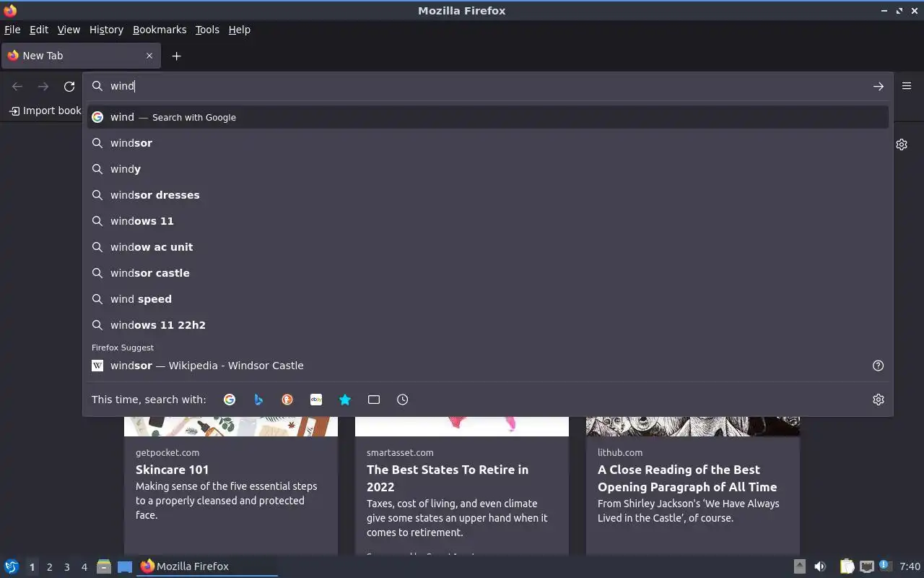This screenshot has height=578, width=924.
Task: Select the New Tab tab
Action: point(81,56)
